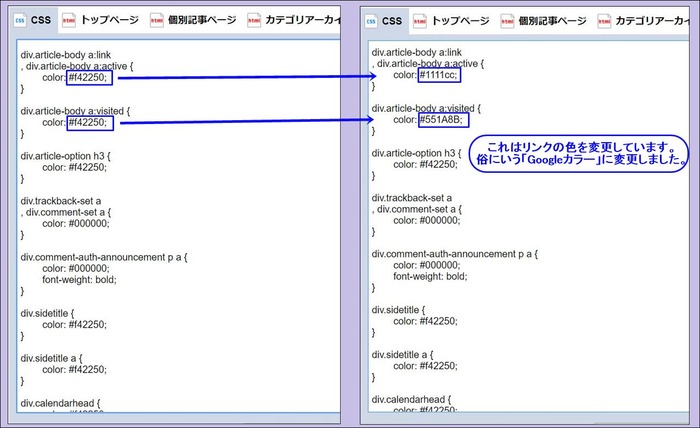Click color: #000000 under comment-set in left editor

pyautogui.click(x=76, y=224)
